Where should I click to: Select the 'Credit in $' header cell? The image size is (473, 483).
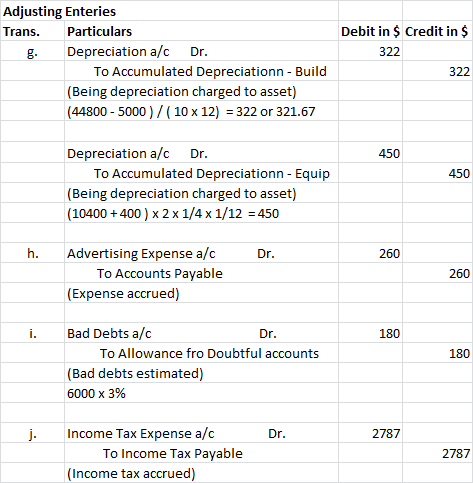click(x=438, y=31)
